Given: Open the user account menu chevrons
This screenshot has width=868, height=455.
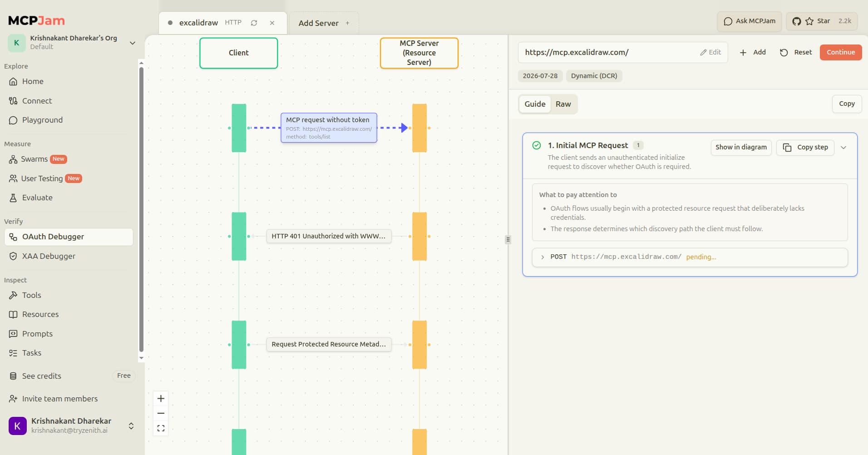Looking at the screenshot, I should coord(131,426).
